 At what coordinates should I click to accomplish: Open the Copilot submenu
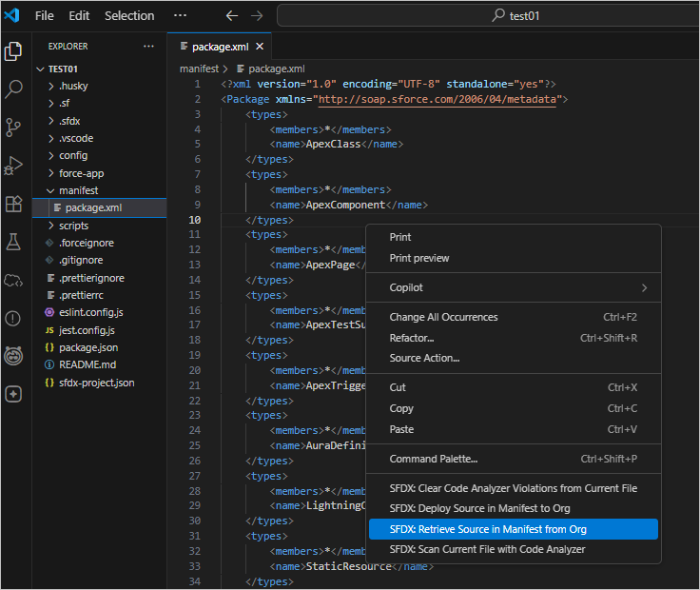coord(514,287)
